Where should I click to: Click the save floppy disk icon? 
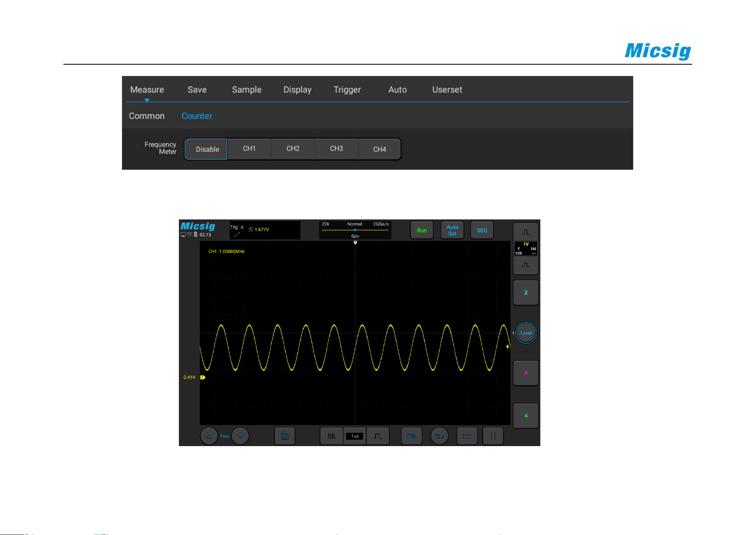[285, 436]
